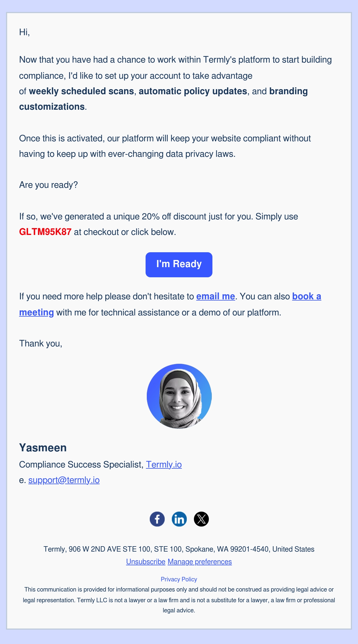
Task: Click the I'm Ready button
Action: point(179,265)
